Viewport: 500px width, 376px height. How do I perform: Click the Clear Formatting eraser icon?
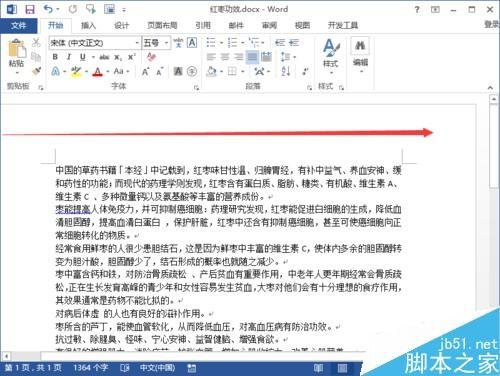click(x=151, y=57)
